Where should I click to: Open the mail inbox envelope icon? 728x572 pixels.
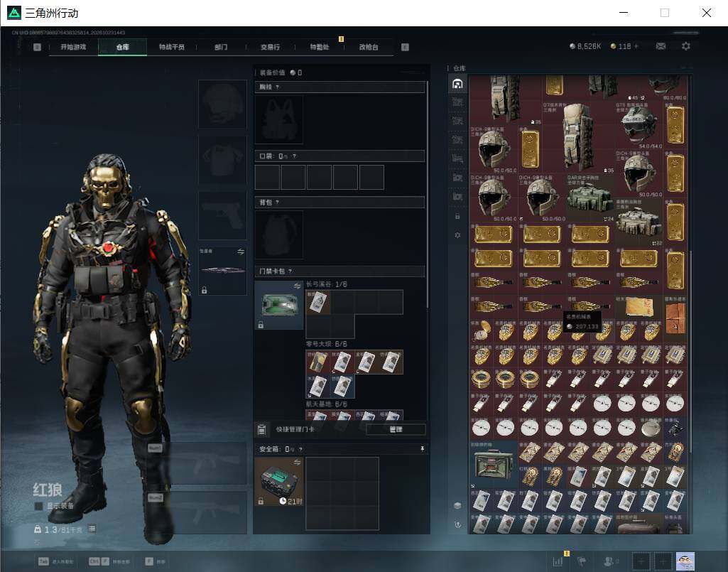661,46
